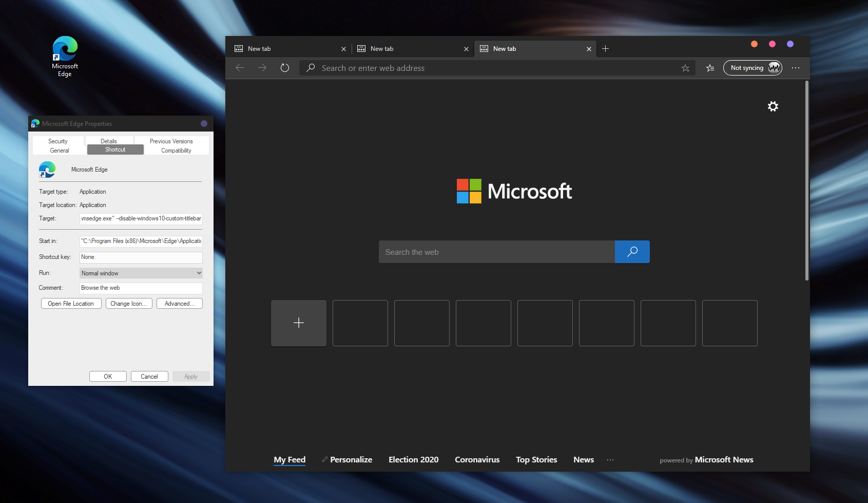868x503 pixels.
Task: Show more feed categories with ellipsis
Action: 610,460
